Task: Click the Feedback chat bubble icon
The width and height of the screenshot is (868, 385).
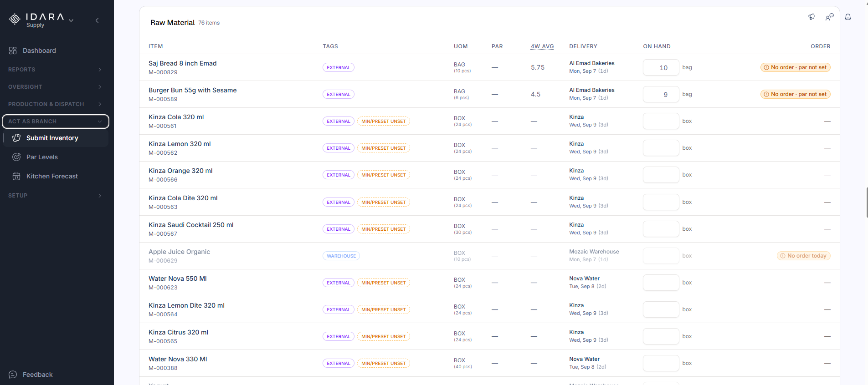Action: click(13, 375)
